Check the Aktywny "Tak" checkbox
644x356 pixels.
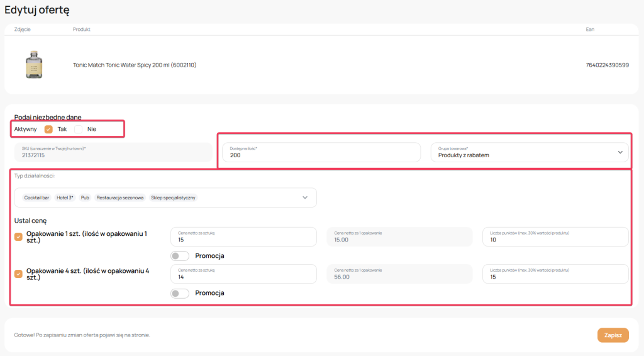click(48, 129)
